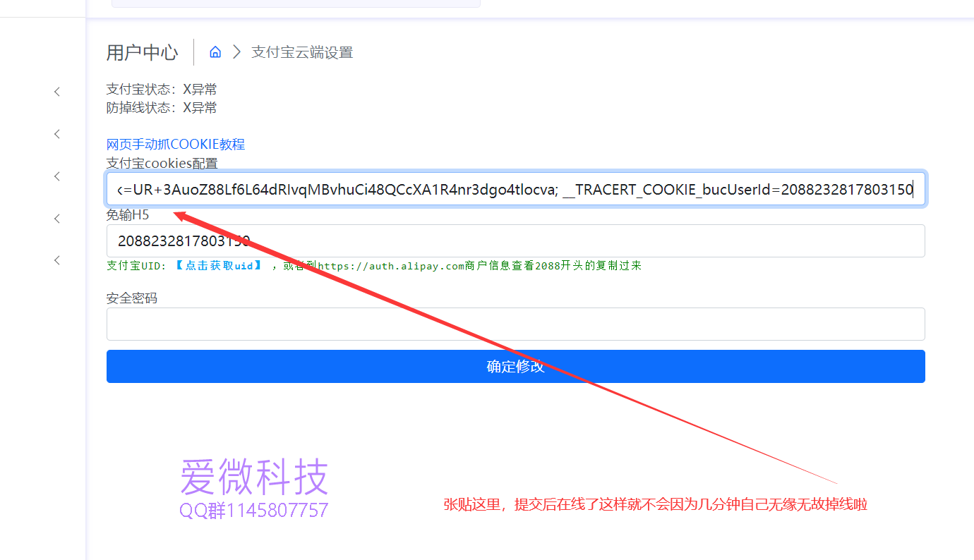Click the 【点击获取uid】 link
Image resolution: width=974 pixels, height=560 pixels.
[219, 266]
